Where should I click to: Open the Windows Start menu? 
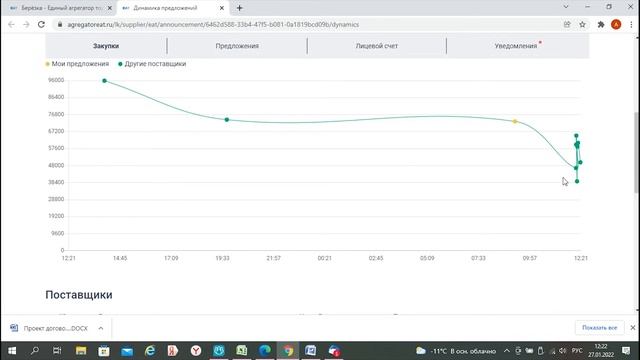pyautogui.click(x=12, y=351)
